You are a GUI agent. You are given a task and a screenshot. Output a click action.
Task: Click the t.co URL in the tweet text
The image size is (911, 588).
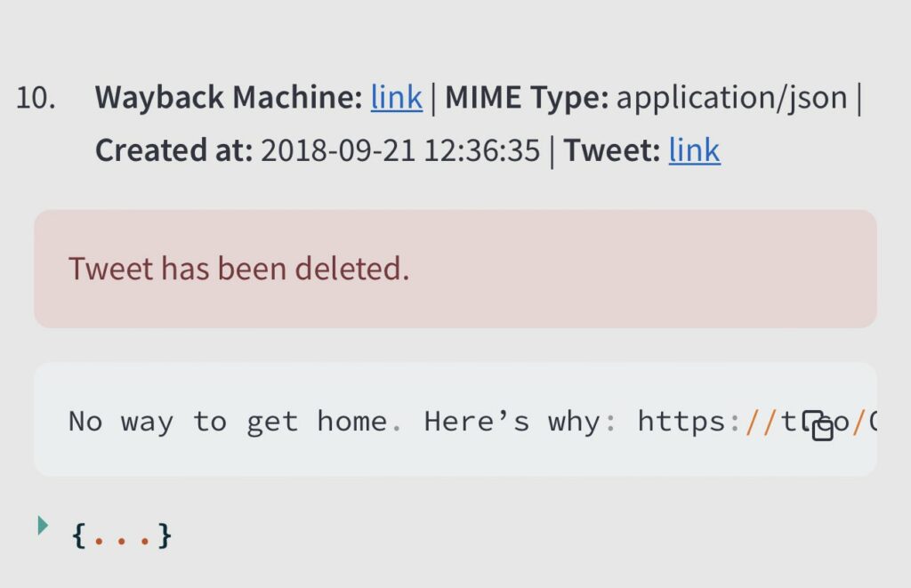coord(757,422)
